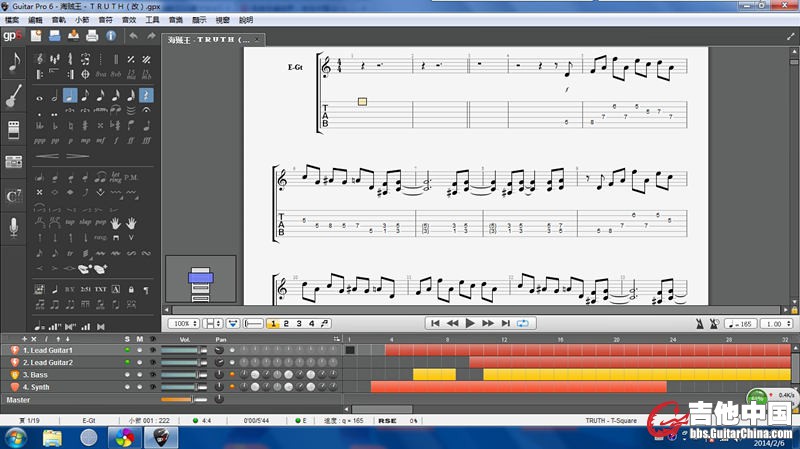Select the quarter note duration
The width and height of the screenshot is (800, 449).
click(x=70, y=95)
